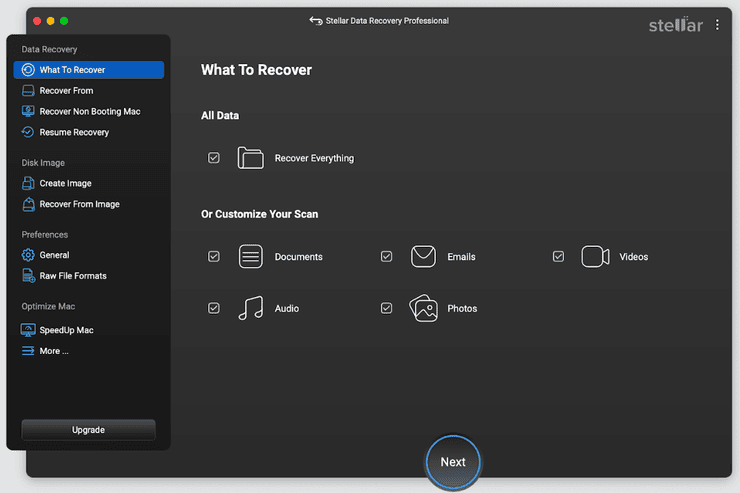Click the Recover From Image icon
Image resolution: width=740 pixels, height=493 pixels.
pyautogui.click(x=28, y=204)
